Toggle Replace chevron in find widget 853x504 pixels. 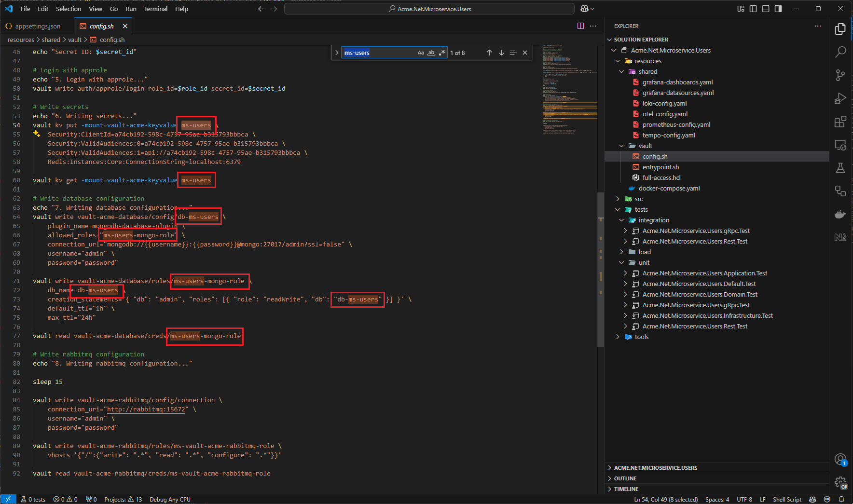[x=337, y=53]
